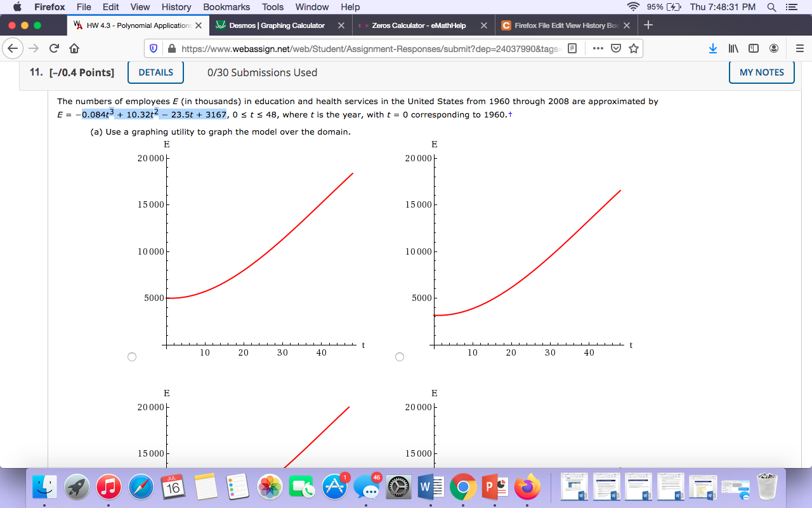Close the Desmos Graphing Calculator tab

(x=341, y=25)
